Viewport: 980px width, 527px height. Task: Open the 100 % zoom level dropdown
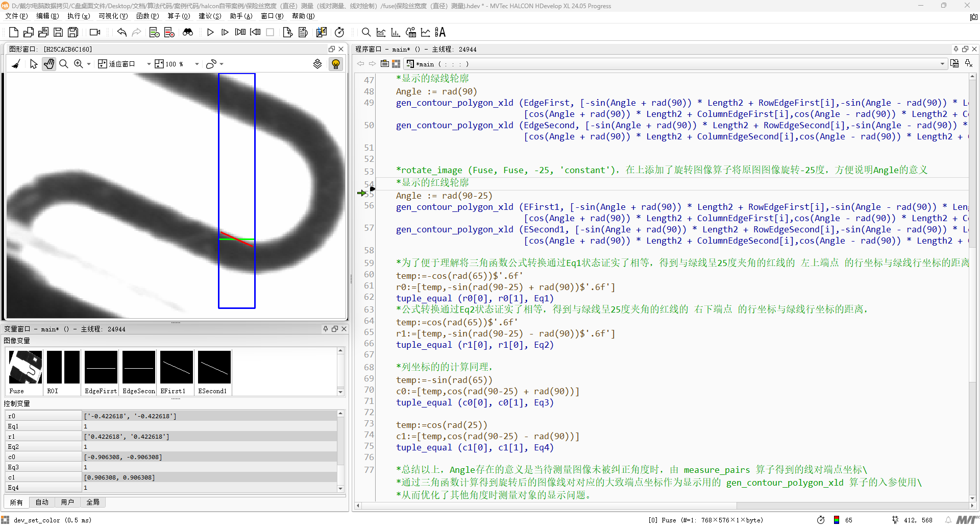197,64
